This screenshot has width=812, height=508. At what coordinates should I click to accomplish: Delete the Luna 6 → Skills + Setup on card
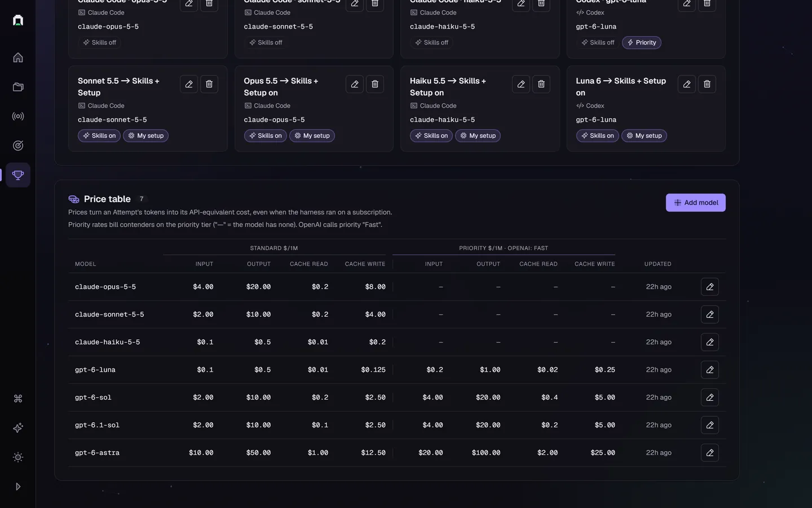coord(707,84)
